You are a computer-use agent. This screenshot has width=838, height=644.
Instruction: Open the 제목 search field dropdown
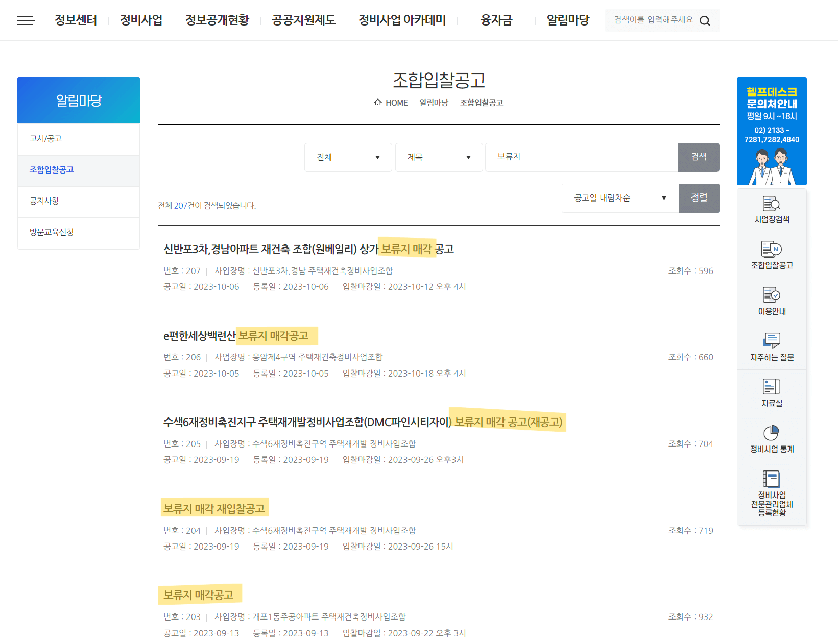(x=438, y=157)
